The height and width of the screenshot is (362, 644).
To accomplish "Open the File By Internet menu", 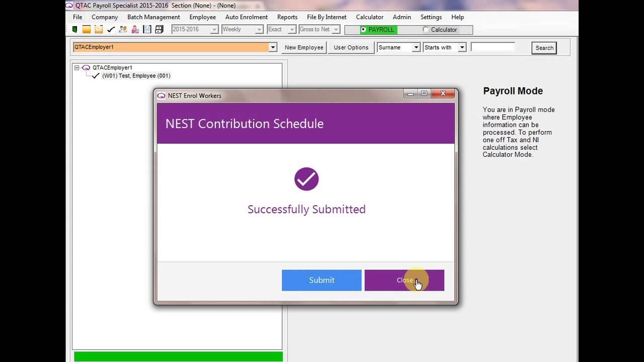I will point(327,17).
